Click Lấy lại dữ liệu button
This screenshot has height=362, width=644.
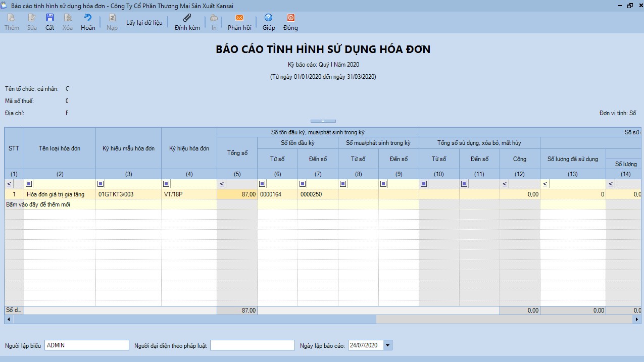[x=144, y=23]
